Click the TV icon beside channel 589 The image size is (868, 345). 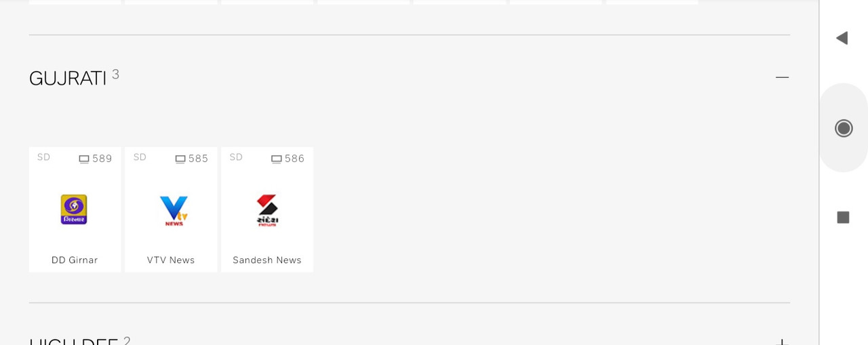tap(84, 159)
